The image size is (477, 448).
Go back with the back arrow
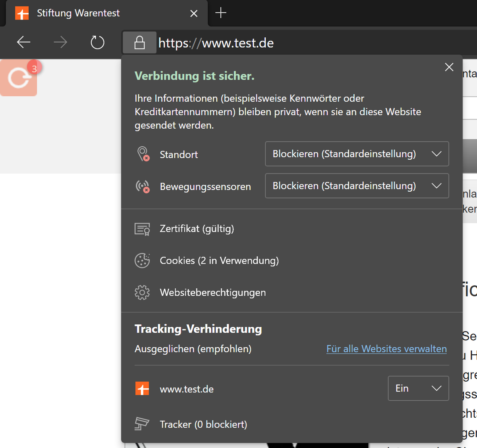point(23,42)
